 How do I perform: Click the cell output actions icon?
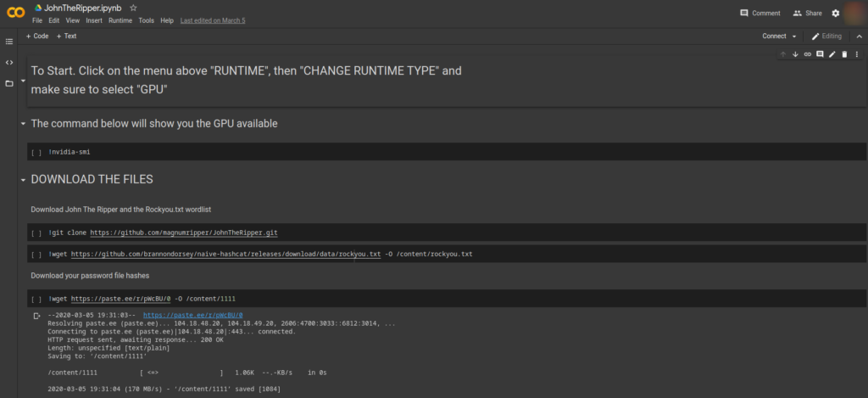pyautogui.click(x=36, y=316)
